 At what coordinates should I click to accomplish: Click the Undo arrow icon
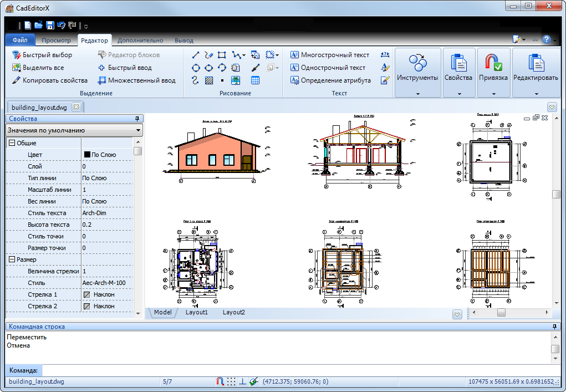pyautogui.click(x=61, y=26)
